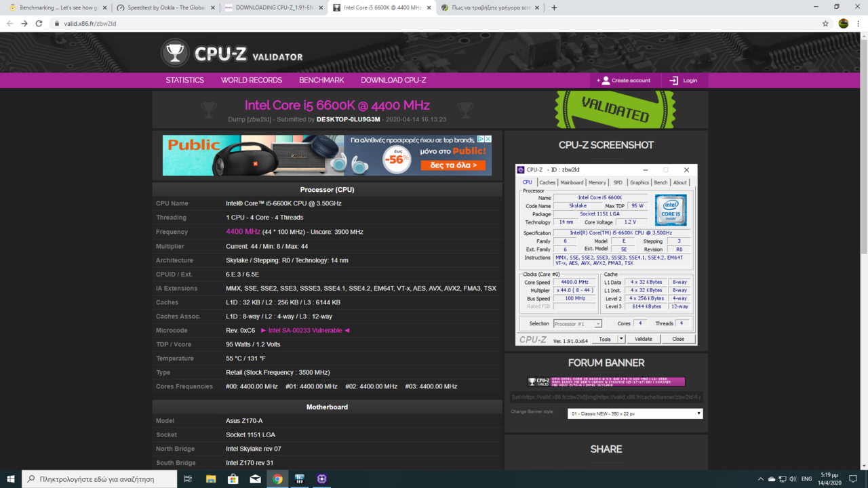The image size is (868, 488).
Task: Click the Windows taskbar search box
Action: click(x=98, y=479)
